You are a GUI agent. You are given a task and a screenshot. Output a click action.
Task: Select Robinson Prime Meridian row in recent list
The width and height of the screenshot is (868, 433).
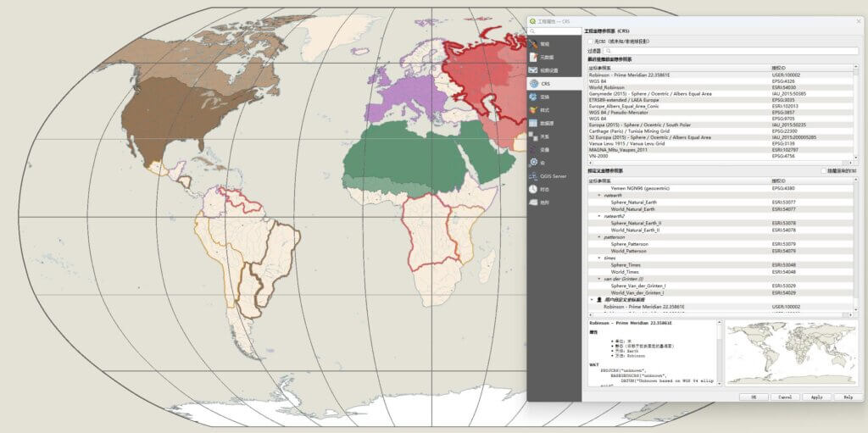pyautogui.click(x=721, y=75)
